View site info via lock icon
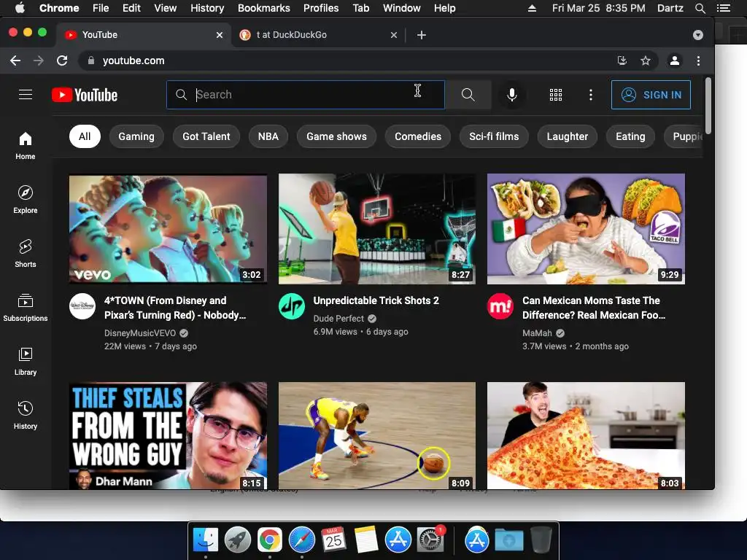The image size is (747, 560). [91, 61]
